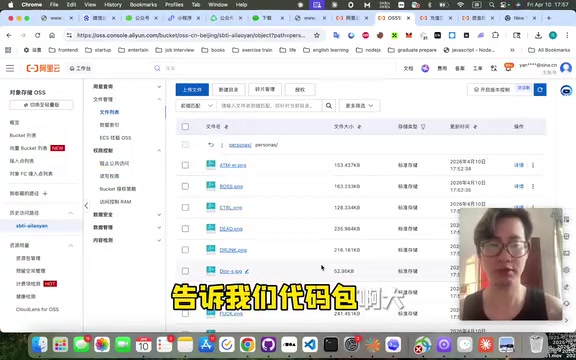This screenshot has height=360, width=576.
Task: Open the floating robot helper icon
Action: [x=566, y=90]
